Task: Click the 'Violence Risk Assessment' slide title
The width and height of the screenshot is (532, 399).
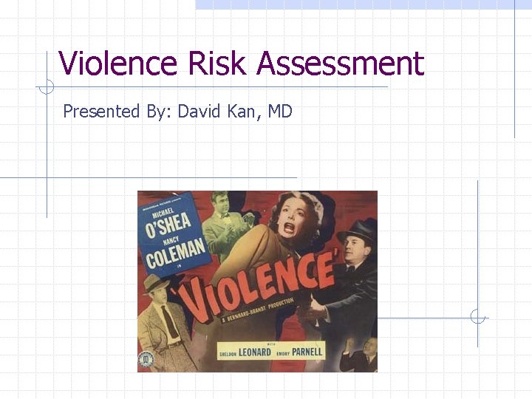Action: (241, 63)
